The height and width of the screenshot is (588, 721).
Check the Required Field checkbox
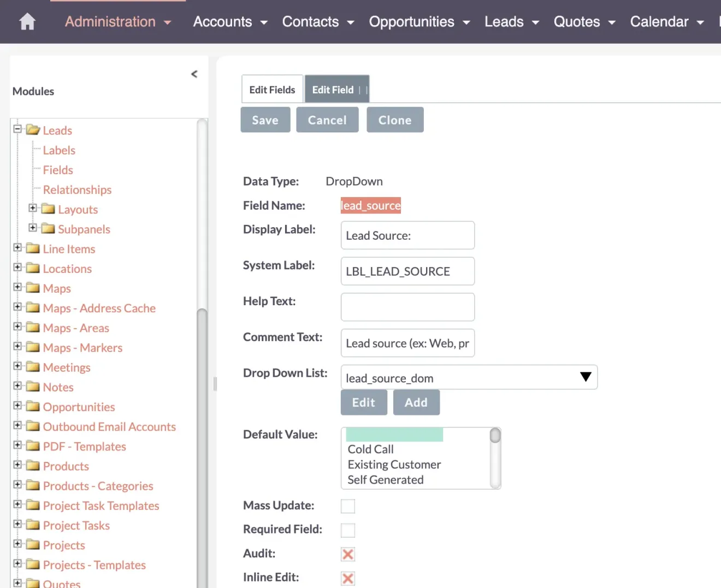[x=348, y=530]
